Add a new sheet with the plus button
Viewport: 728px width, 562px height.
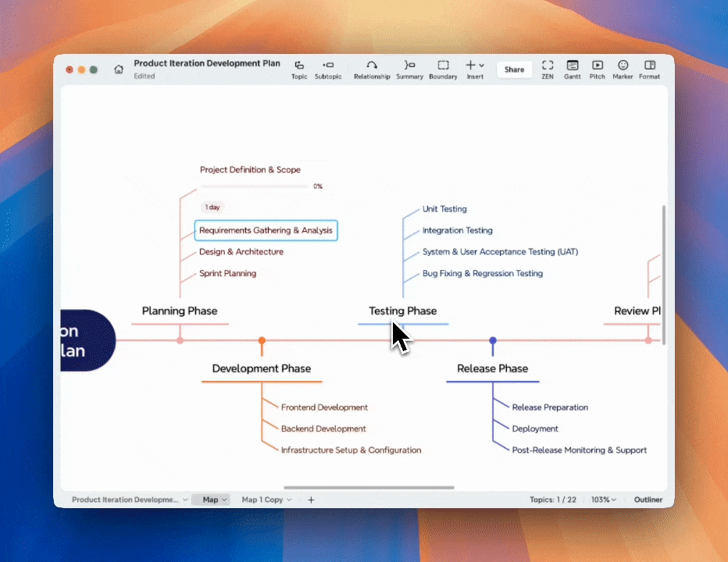coord(311,500)
